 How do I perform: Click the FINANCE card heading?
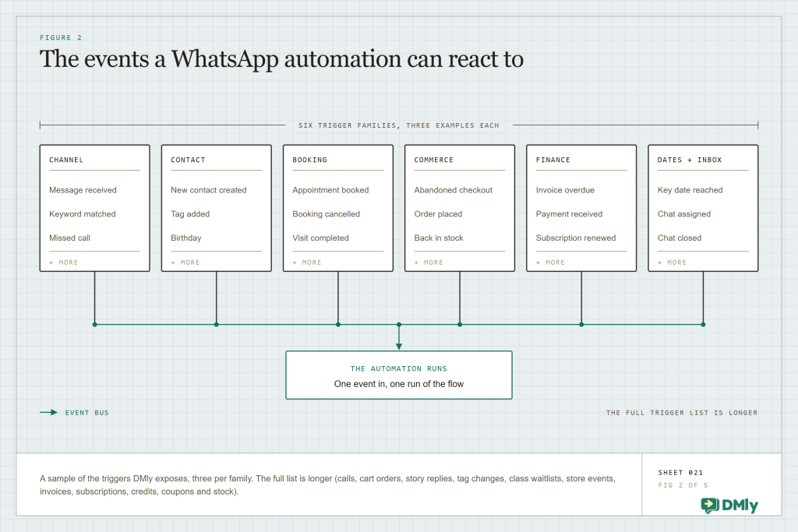coord(553,160)
